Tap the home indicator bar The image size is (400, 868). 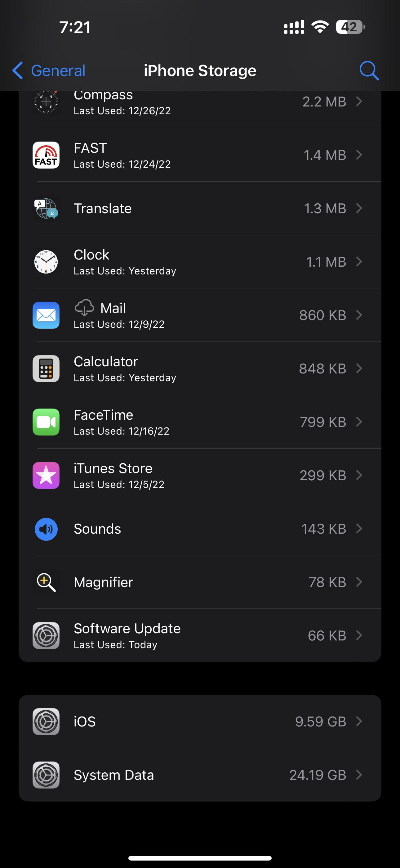click(x=200, y=858)
